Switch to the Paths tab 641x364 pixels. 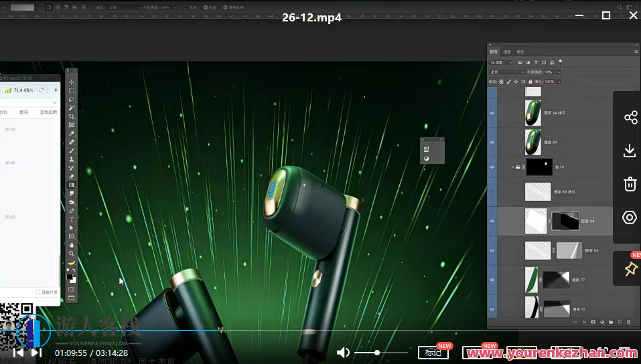[x=520, y=52]
